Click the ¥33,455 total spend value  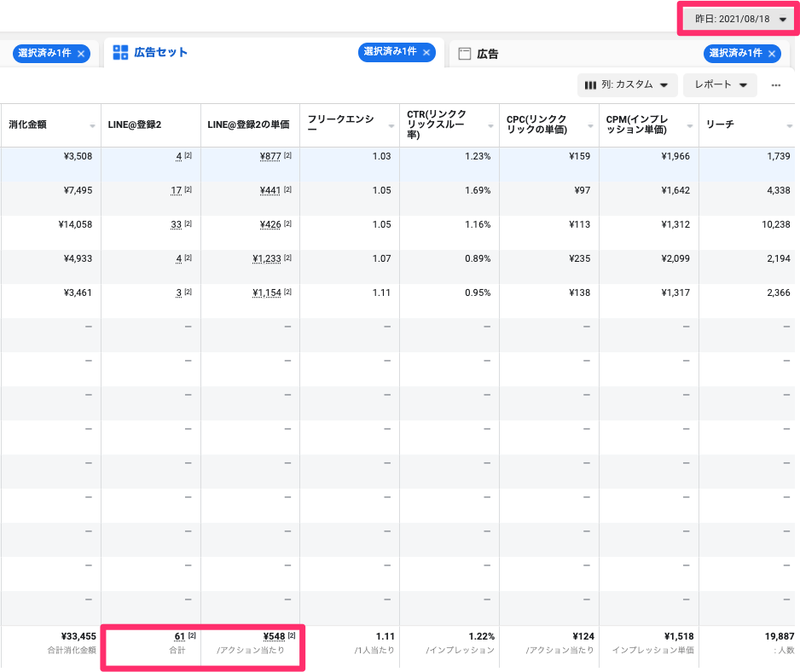pyautogui.click(x=78, y=636)
